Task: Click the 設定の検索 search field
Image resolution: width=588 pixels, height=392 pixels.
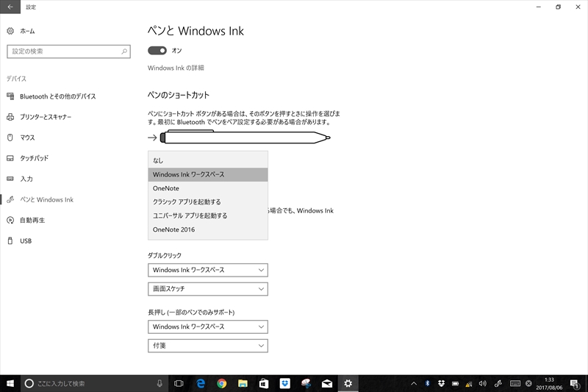Action: [x=68, y=51]
